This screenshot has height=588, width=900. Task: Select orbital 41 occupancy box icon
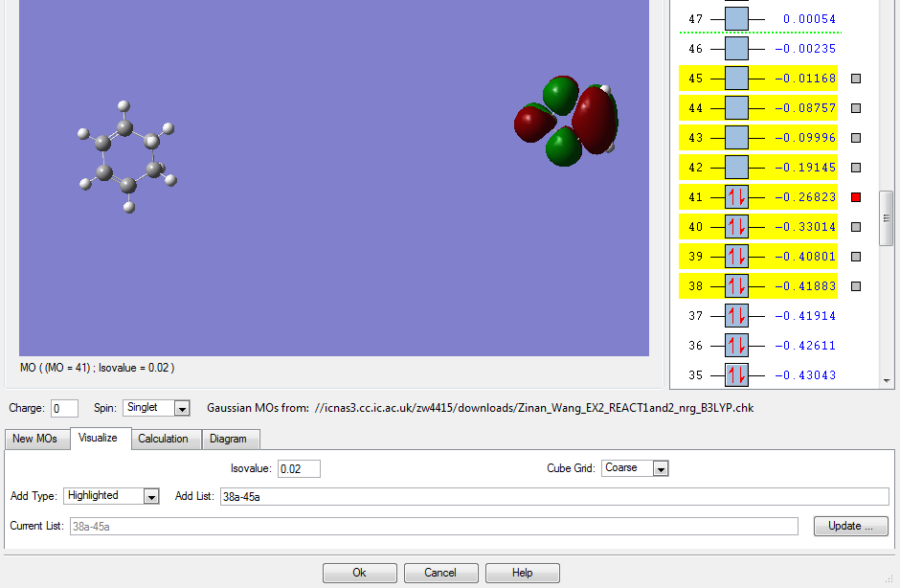click(x=736, y=197)
